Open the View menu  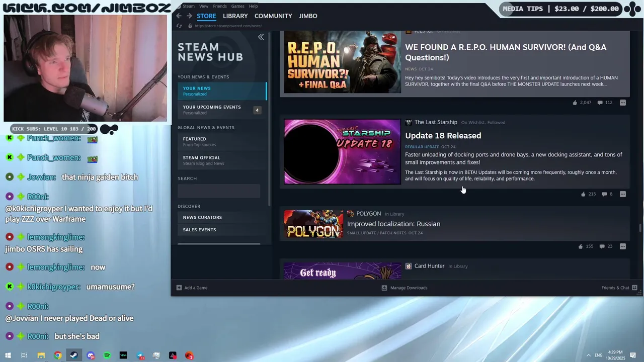[204, 6]
